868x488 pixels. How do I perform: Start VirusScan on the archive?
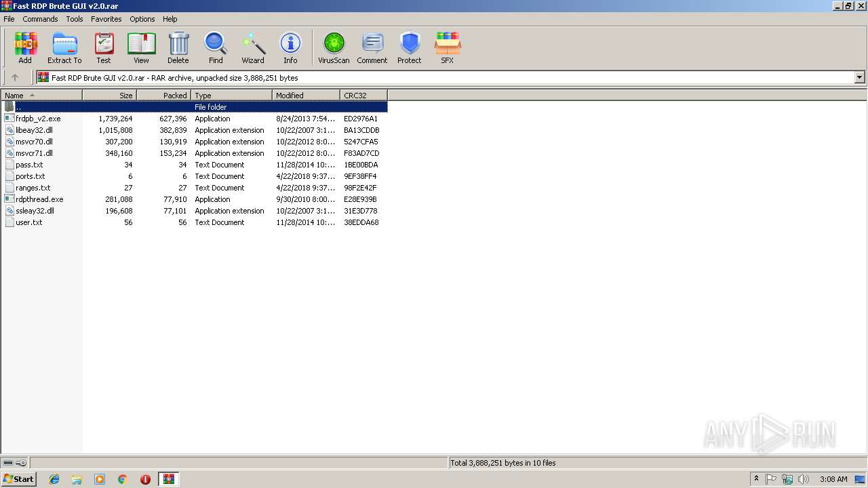pyautogui.click(x=334, y=47)
